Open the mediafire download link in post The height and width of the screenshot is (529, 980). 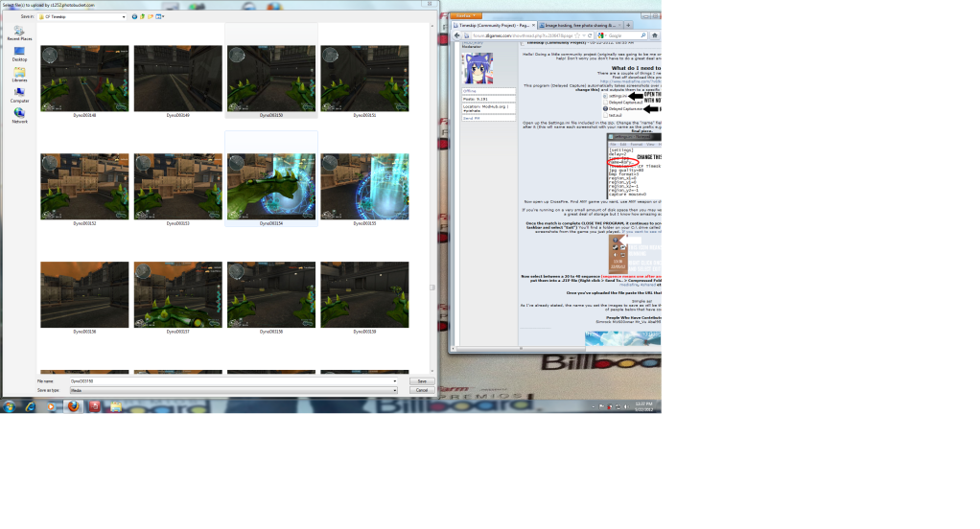[x=630, y=81]
